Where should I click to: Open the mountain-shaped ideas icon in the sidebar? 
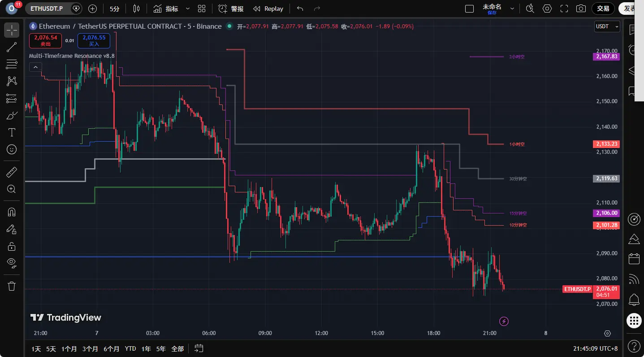[x=634, y=239]
